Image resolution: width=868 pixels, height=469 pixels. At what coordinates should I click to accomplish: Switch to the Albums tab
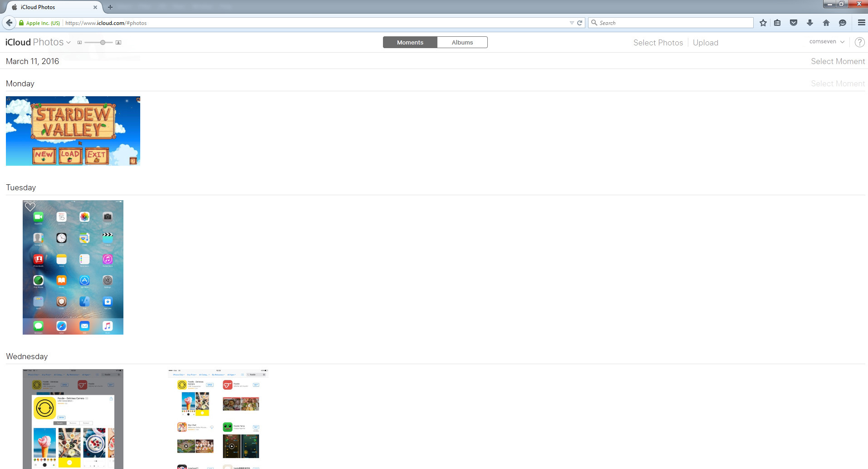tap(462, 42)
